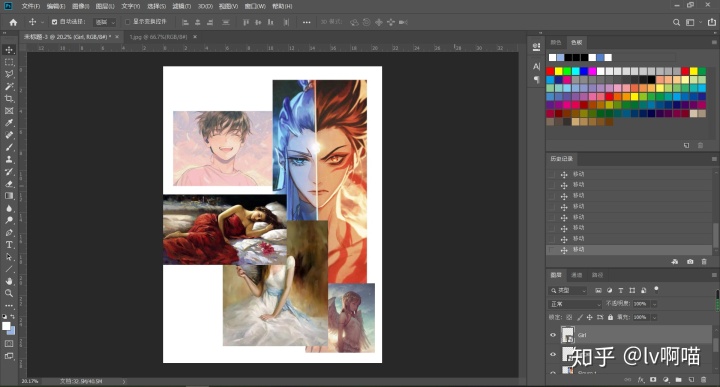The width and height of the screenshot is (720, 387).
Task: Select the Clone Stamp tool
Action: click(x=9, y=159)
